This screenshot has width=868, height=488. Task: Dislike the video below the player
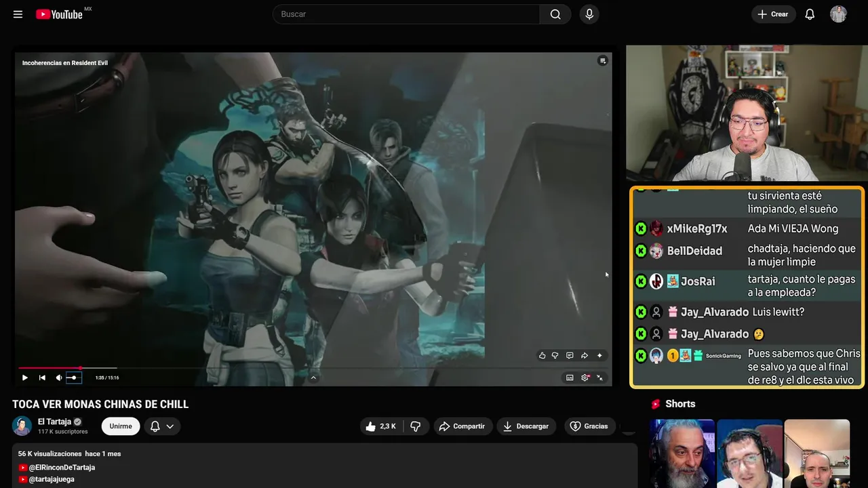pyautogui.click(x=416, y=426)
